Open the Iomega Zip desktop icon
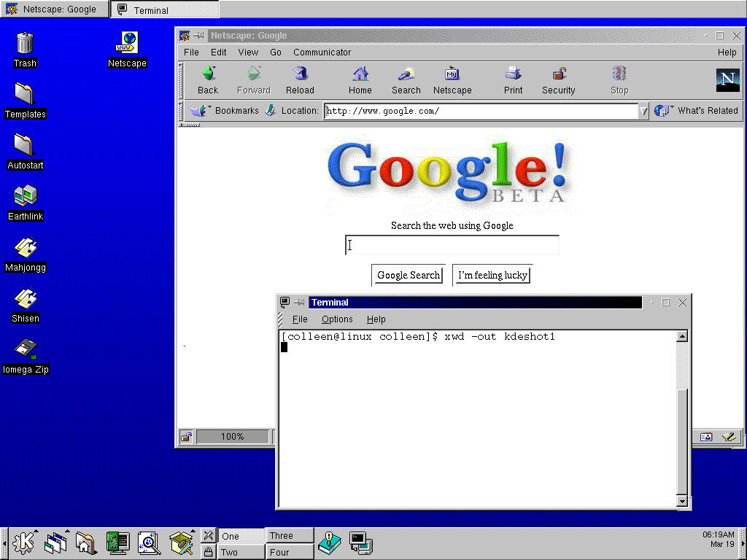This screenshot has width=747, height=560. click(x=26, y=356)
